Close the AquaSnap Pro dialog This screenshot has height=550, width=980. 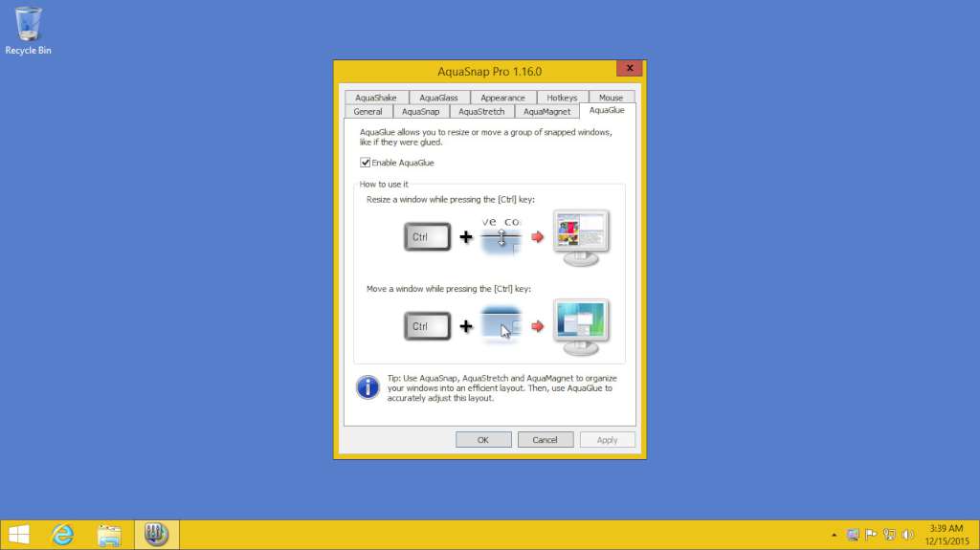pyautogui.click(x=630, y=68)
